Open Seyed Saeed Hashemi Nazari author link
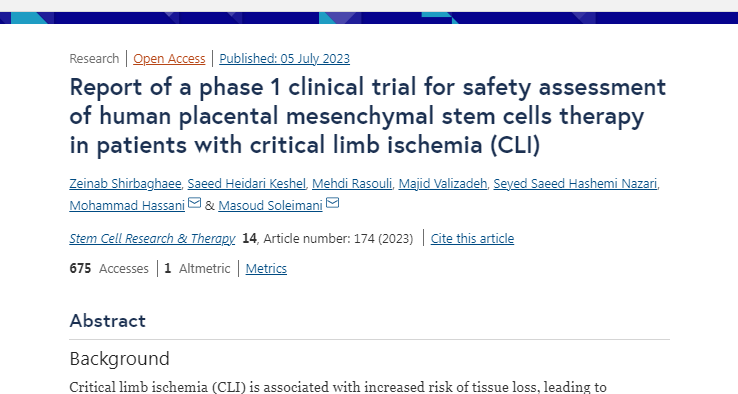The width and height of the screenshot is (738, 394). click(575, 184)
